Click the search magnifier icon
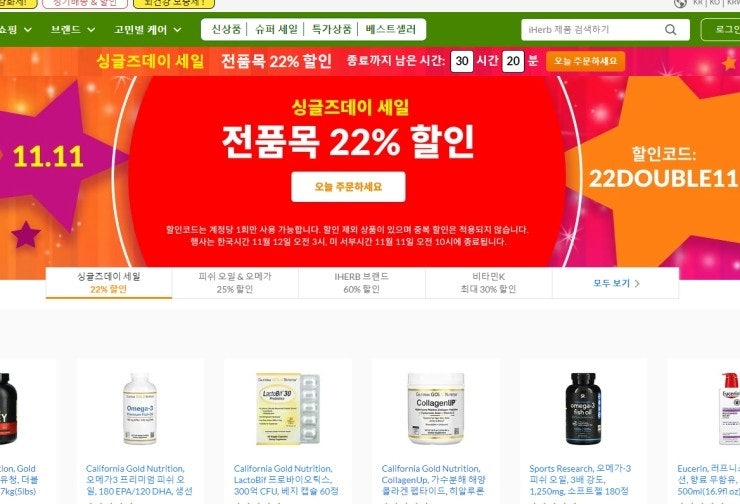Screen dimensions: 740x504 pyautogui.click(x=670, y=30)
